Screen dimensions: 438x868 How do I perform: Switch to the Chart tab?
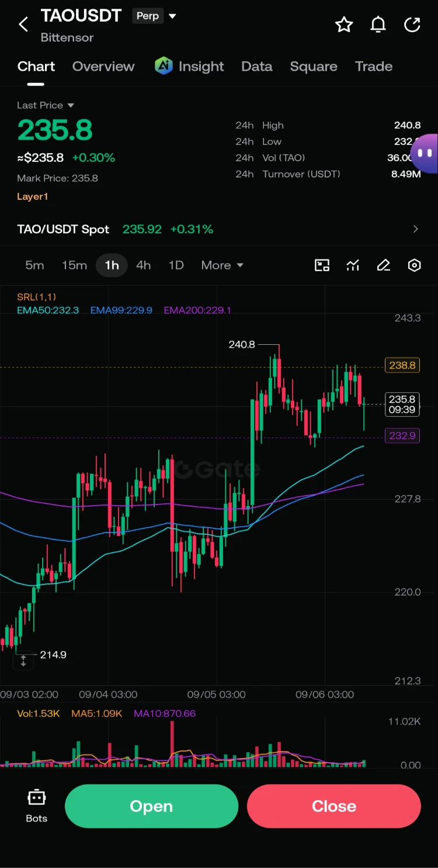36,66
